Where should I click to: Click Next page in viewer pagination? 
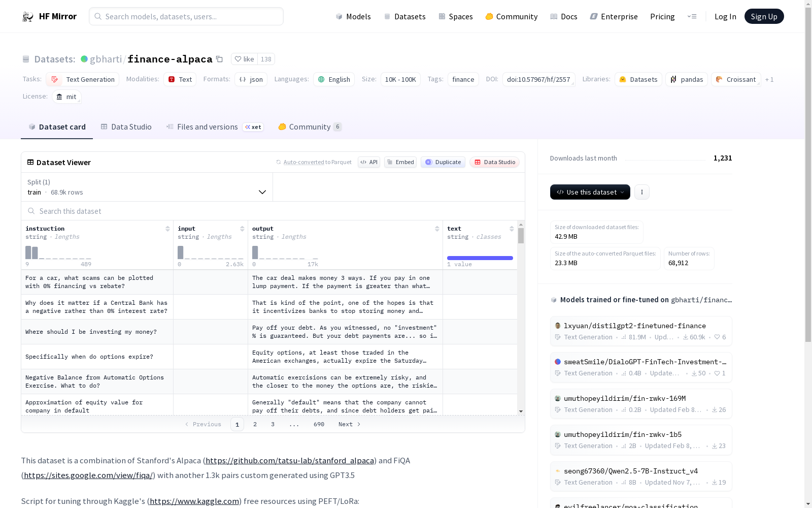tap(349, 424)
